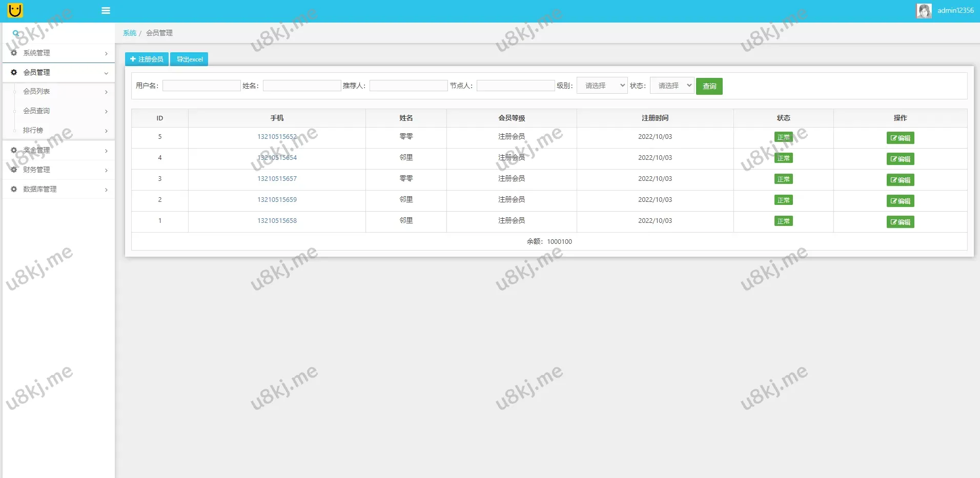Toggle the hamburger sidebar menu icon

pos(106,11)
